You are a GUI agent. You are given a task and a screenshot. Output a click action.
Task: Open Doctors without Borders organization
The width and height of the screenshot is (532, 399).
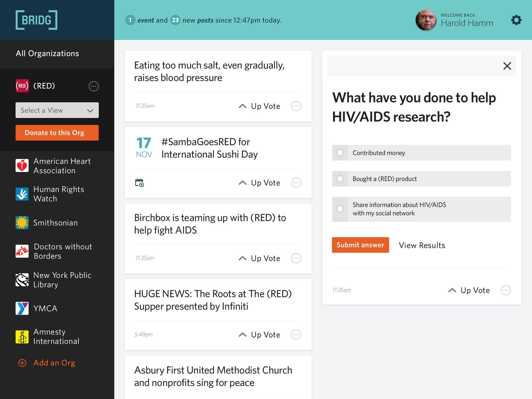pos(63,251)
